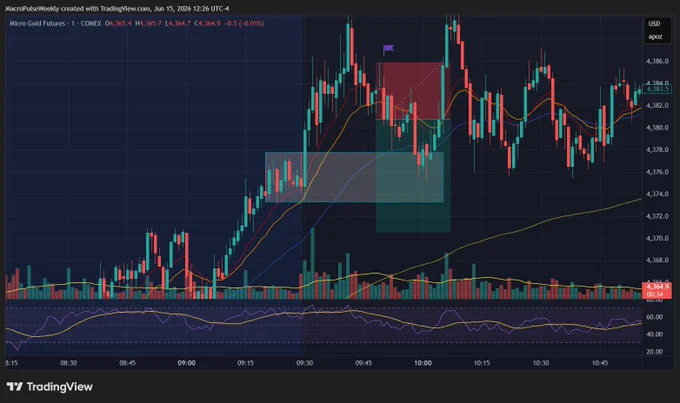Click the 4,380.0 price axis label
The image size is (680, 403).
click(657, 128)
